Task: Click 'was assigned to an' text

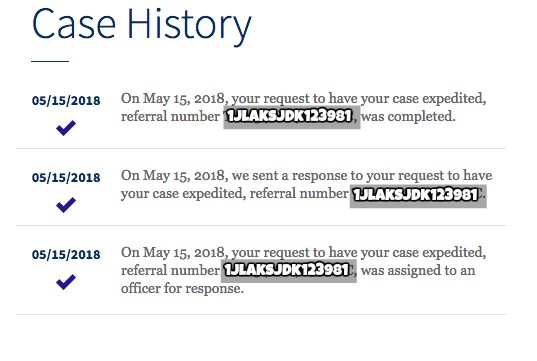Action: point(418,271)
